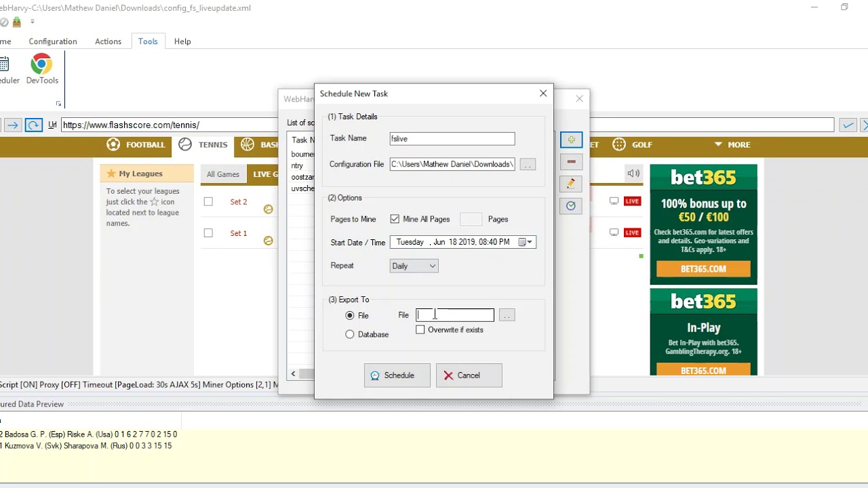This screenshot has height=488, width=868.
Task: Click the football icon in site navigation
Action: (x=113, y=144)
